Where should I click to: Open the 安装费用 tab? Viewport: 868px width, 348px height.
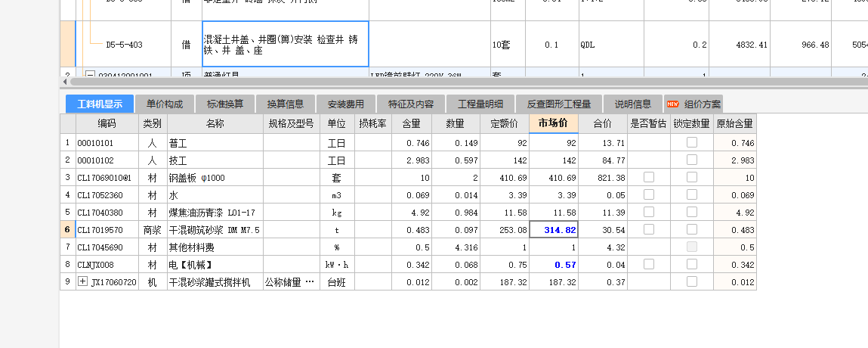(345, 104)
